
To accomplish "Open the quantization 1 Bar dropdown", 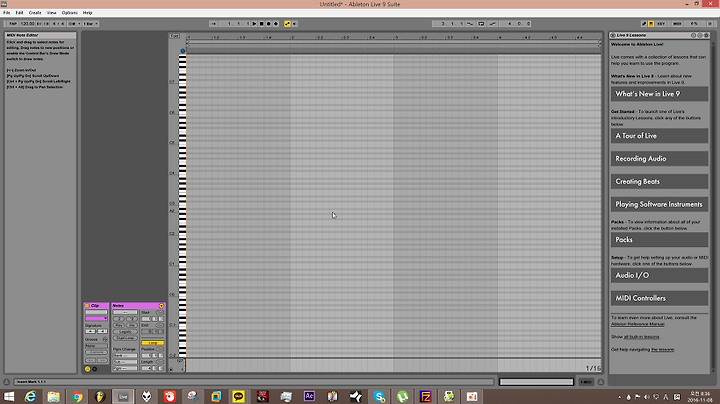I will (90, 24).
